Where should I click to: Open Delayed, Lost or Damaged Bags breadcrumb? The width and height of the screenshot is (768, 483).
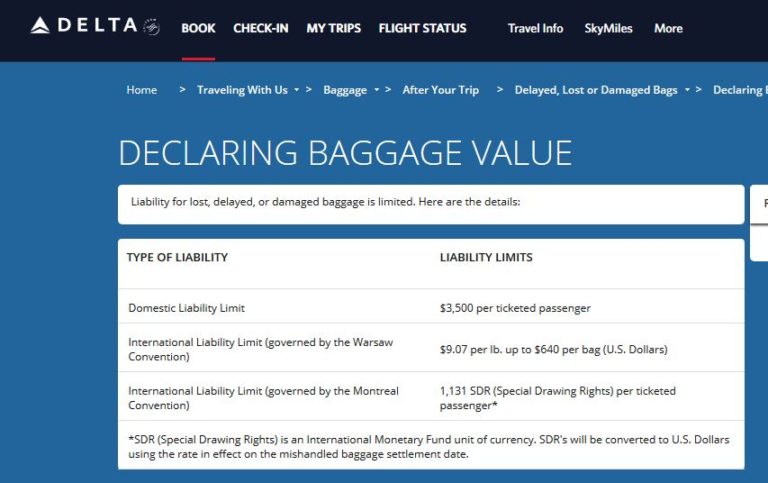[596, 90]
